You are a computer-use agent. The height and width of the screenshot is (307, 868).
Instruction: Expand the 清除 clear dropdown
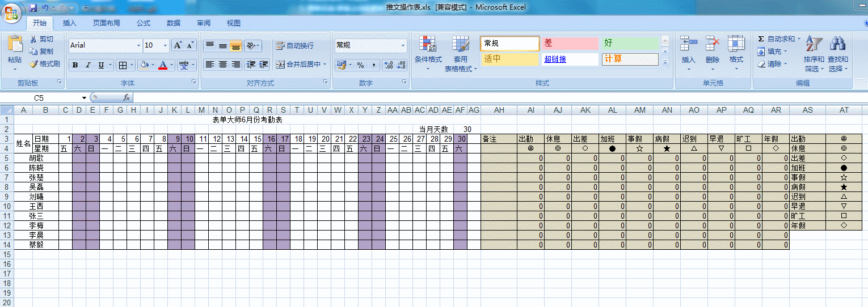pos(785,64)
